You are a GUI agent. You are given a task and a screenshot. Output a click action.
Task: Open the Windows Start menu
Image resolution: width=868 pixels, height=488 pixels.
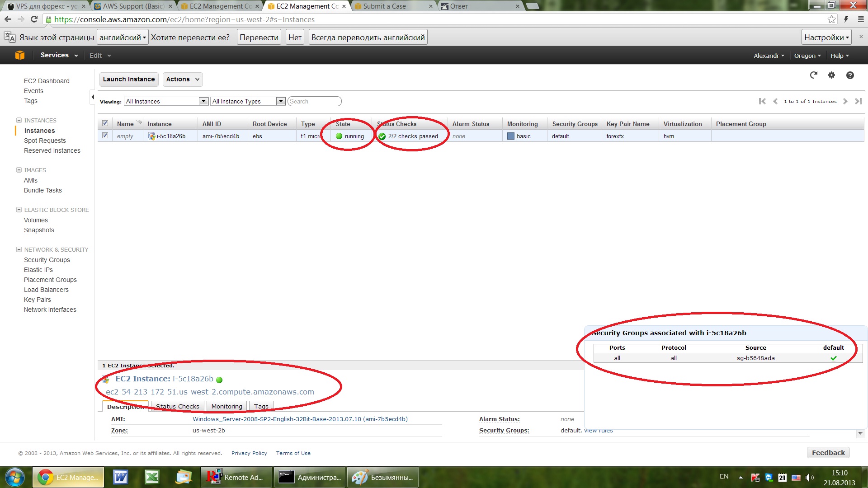coord(15,477)
